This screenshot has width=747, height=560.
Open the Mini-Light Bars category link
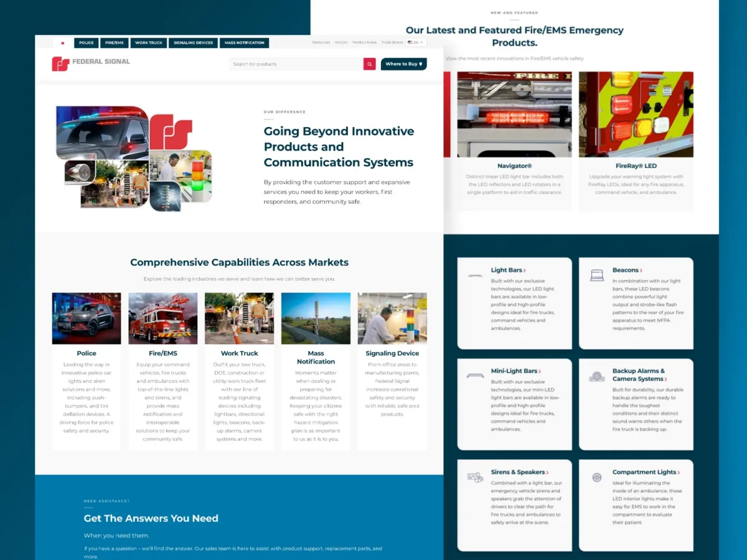[x=515, y=371]
